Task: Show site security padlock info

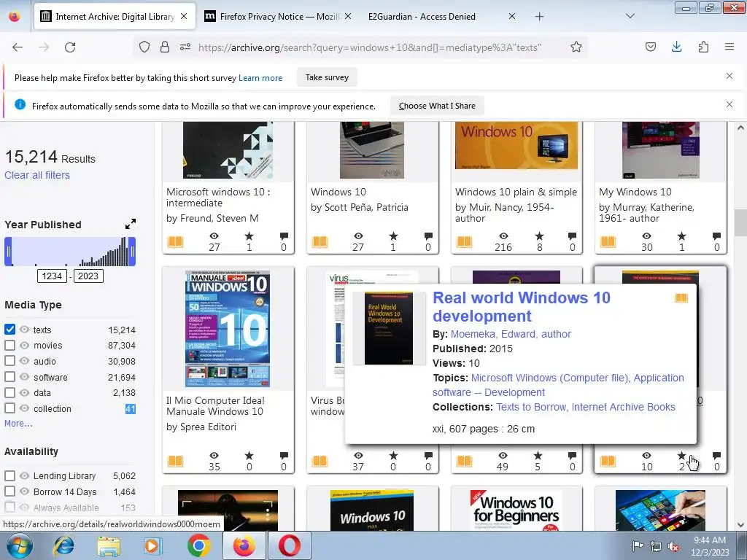Action: tap(165, 47)
